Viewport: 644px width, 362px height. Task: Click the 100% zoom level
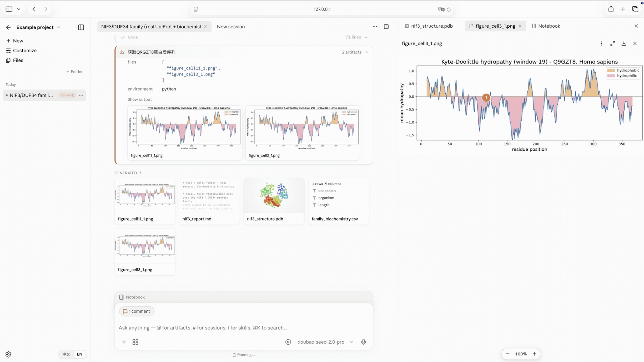click(x=521, y=354)
